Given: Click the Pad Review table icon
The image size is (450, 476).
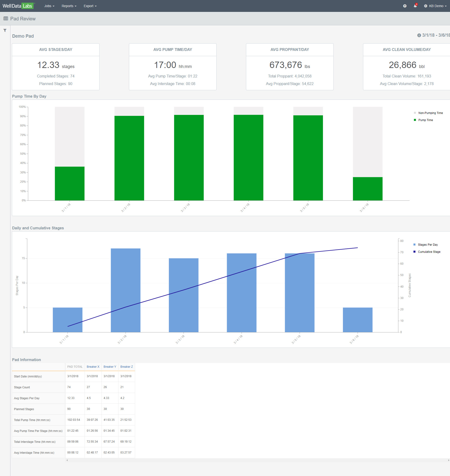Looking at the screenshot, I should (6, 19).
